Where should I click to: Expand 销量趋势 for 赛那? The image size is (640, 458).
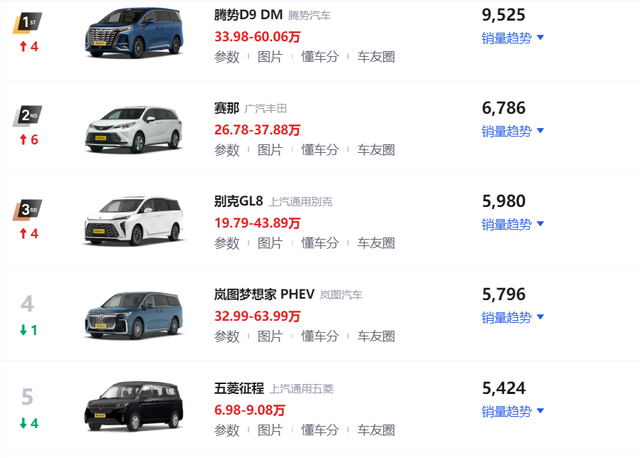point(513,131)
